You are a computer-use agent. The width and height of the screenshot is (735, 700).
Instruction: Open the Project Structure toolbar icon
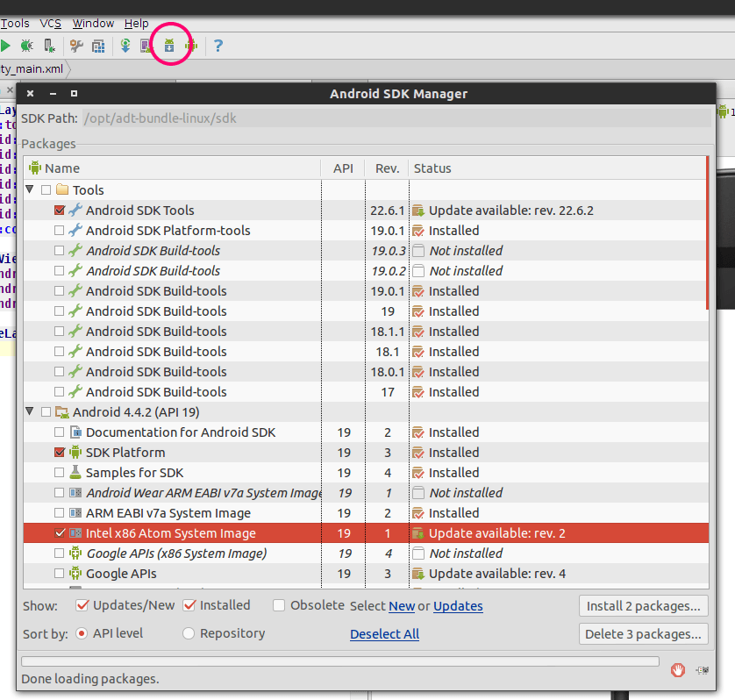[98, 46]
